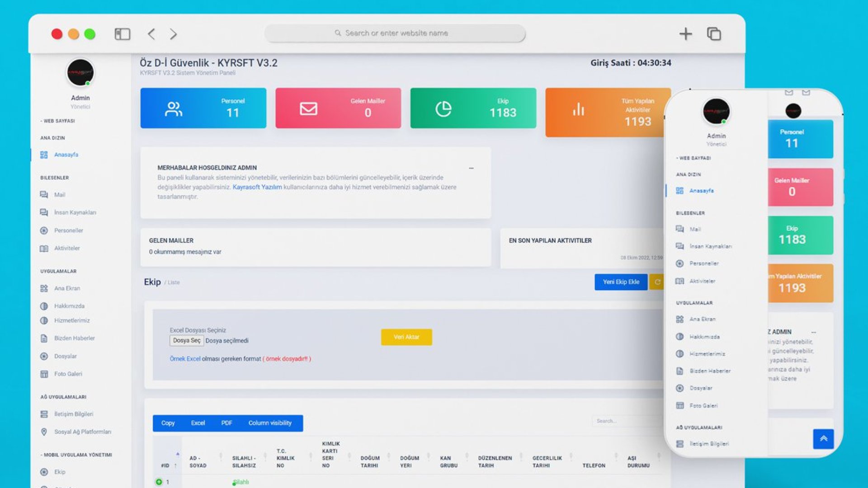Sort table by AD - SOYAD column
Screen dimensions: 868x488
(198, 461)
